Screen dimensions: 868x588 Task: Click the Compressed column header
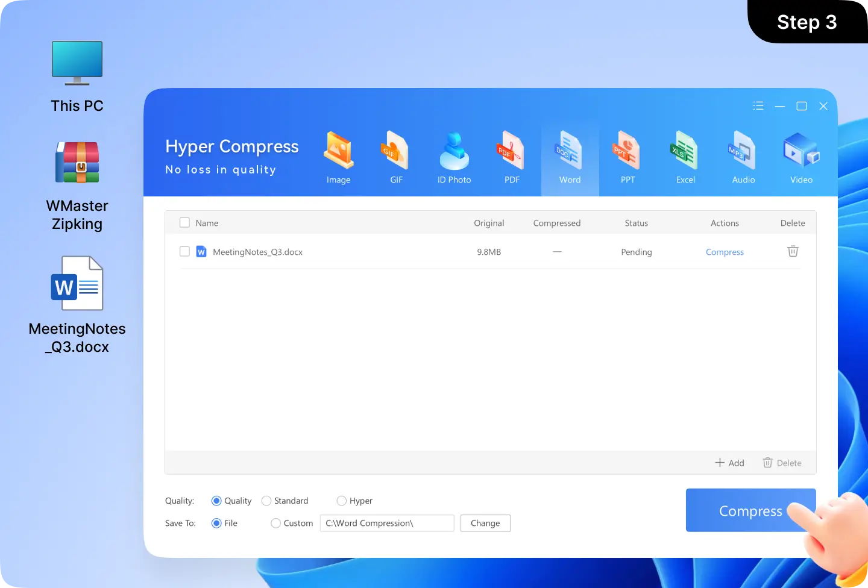point(557,223)
